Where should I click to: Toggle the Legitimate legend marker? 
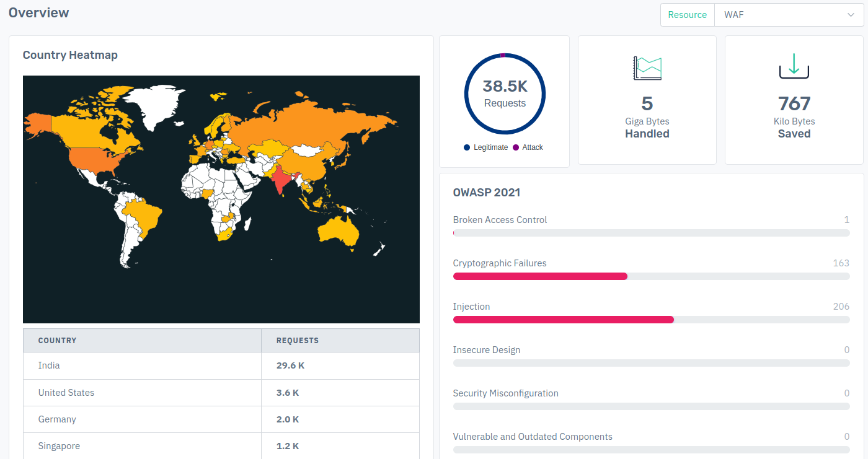click(467, 147)
